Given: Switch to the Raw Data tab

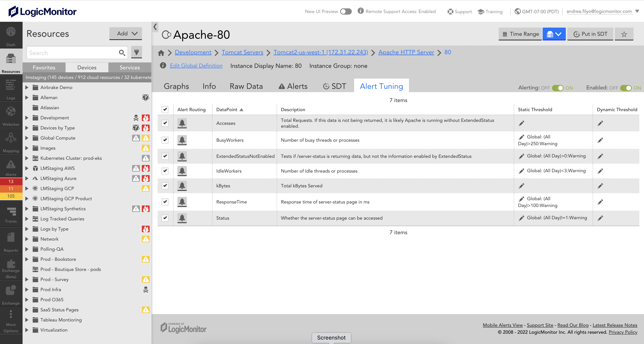Looking at the screenshot, I should pyautogui.click(x=246, y=86).
